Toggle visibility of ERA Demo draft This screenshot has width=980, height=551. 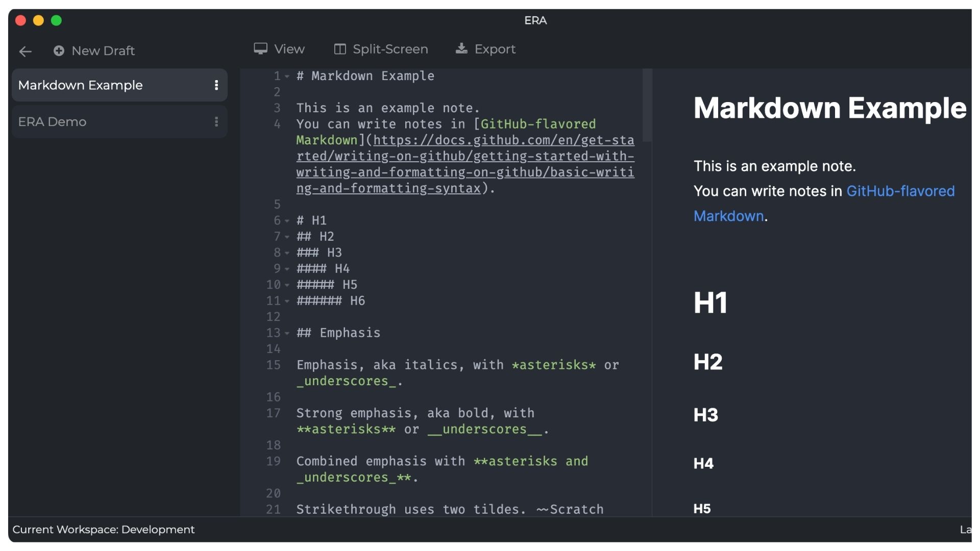click(x=216, y=121)
